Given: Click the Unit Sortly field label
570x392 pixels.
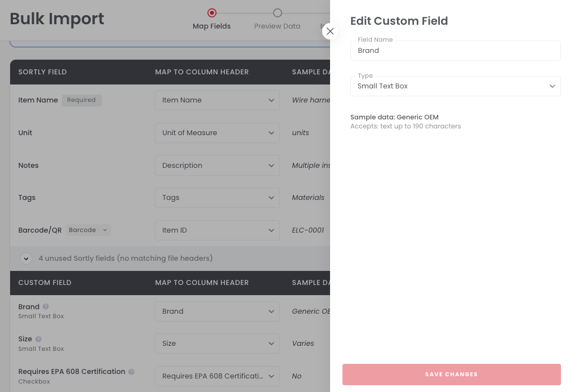Looking at the screenshot, I should [25, 133].
